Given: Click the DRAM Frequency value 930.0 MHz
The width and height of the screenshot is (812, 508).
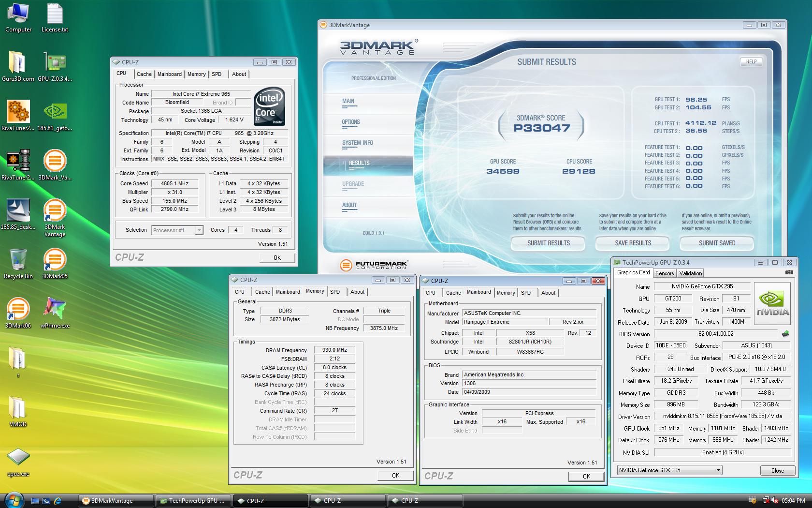Looking at the screenshot, I should 334,350.
